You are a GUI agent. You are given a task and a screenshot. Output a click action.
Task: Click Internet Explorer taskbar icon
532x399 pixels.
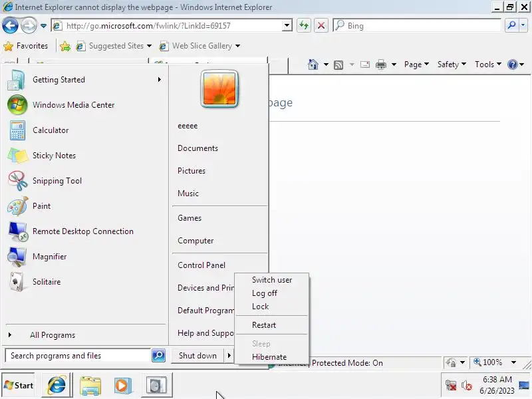tap(57, 386)
